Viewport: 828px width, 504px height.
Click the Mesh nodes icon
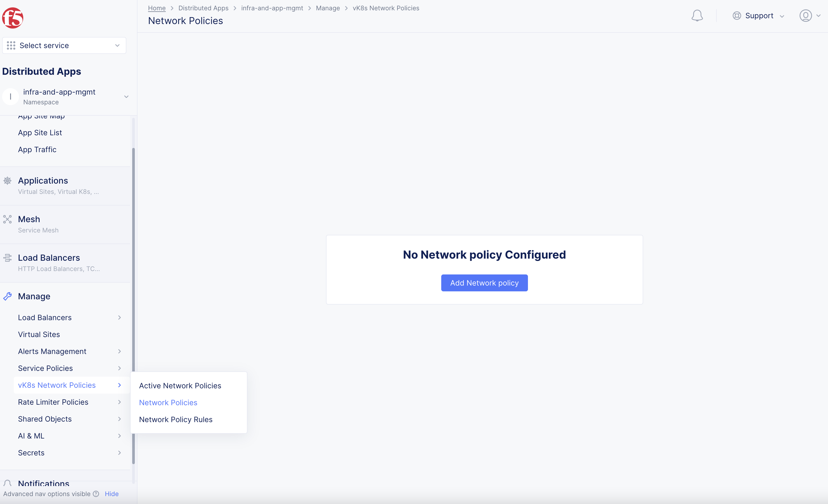pos(7,219)
